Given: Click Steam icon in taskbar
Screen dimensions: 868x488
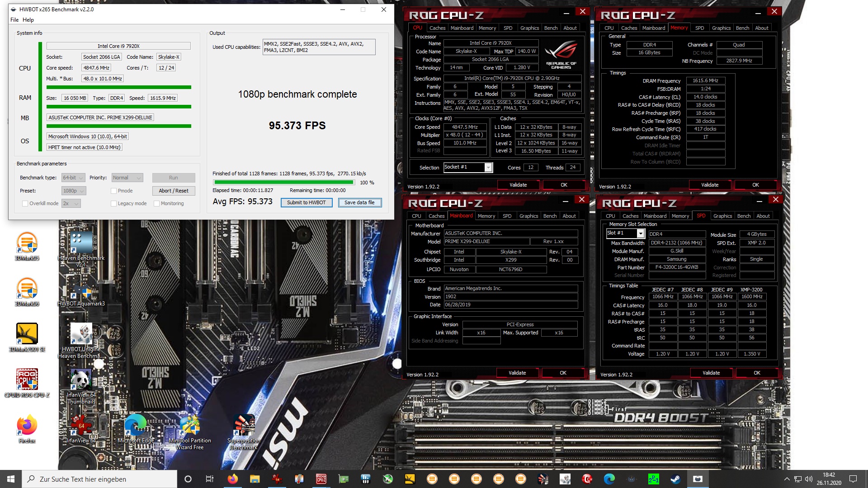Looking at the screenshot, I should pos(675,479).
